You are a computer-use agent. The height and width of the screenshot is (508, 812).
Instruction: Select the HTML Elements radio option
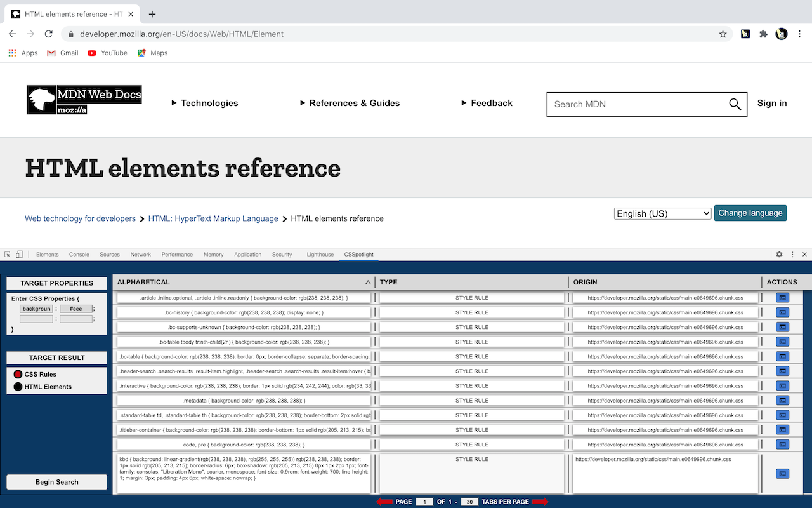click(18, 387)
